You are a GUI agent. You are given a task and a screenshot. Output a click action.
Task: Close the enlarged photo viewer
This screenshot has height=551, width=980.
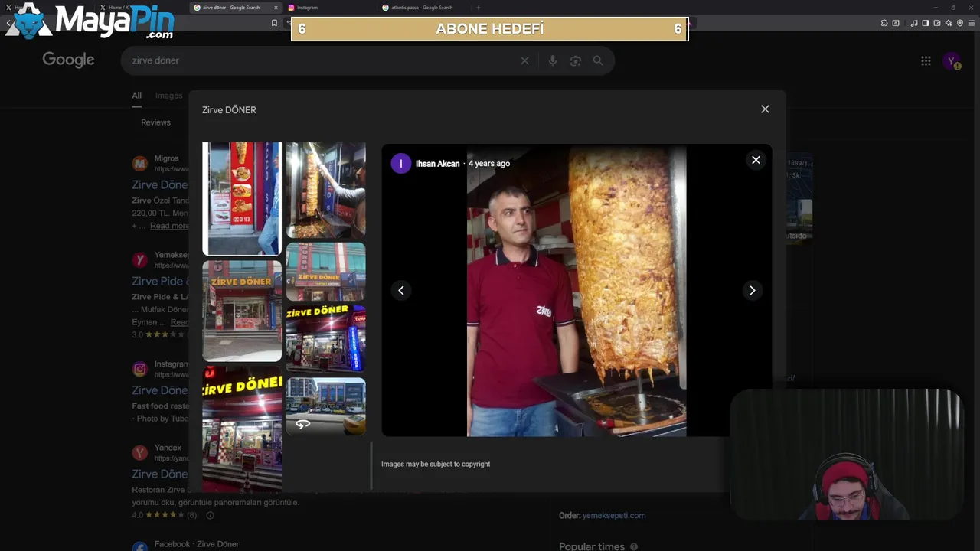point(756,160)
